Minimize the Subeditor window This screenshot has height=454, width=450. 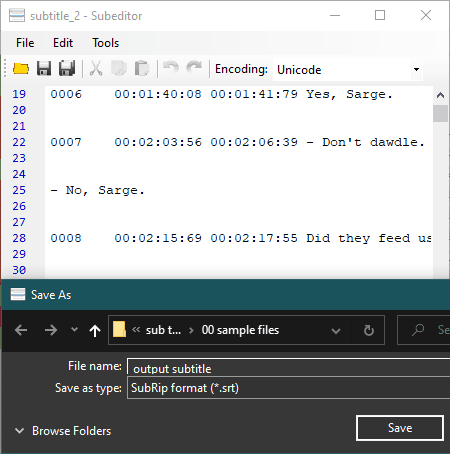[x=335, y=15]
